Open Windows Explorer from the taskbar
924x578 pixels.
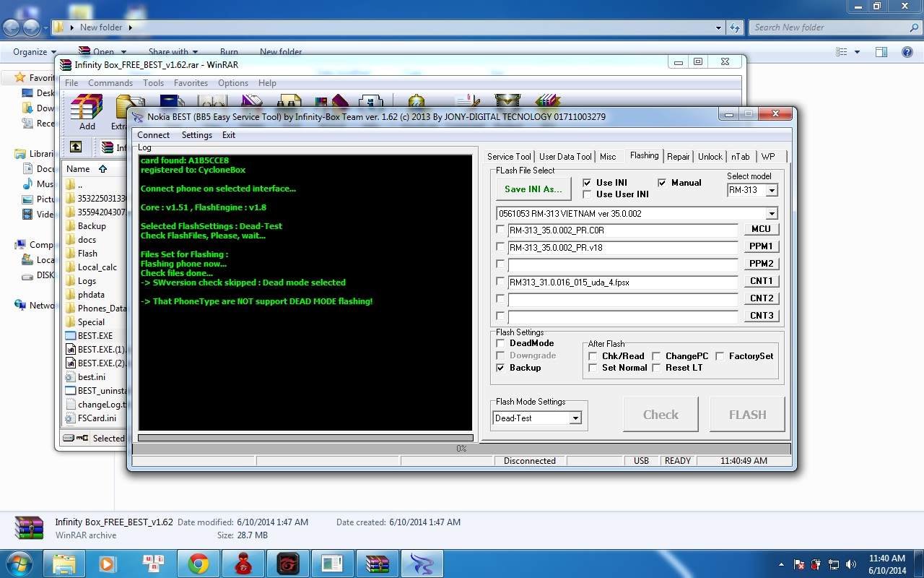[64, 564]
